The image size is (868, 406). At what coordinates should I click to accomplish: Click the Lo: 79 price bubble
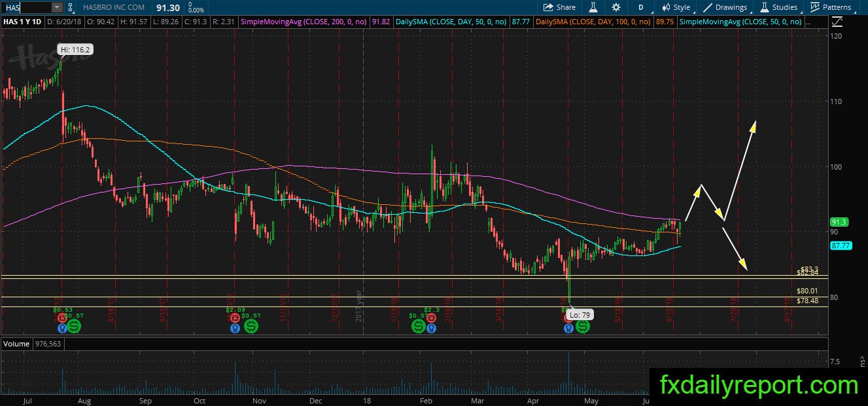[582, 315]
